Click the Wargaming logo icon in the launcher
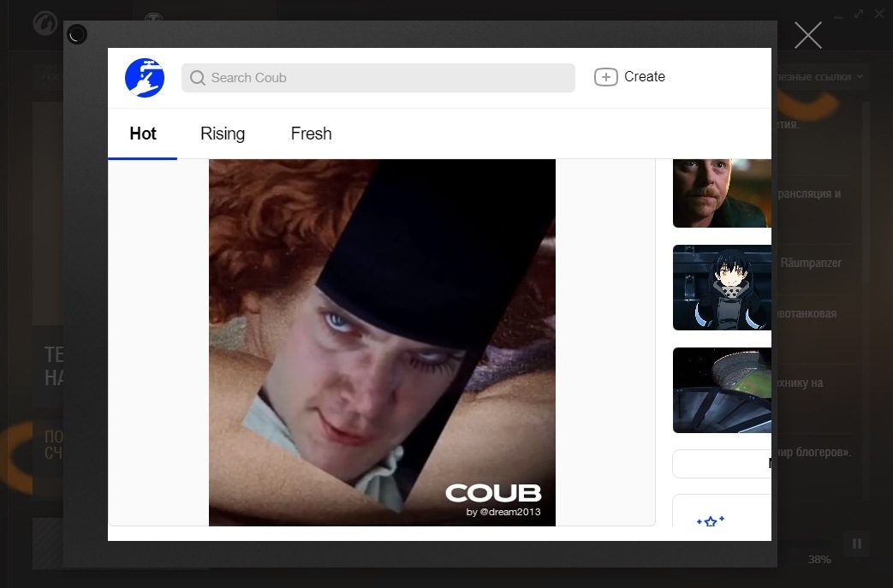The height and width of the screenshot is (588, 893). coord(45,24)
